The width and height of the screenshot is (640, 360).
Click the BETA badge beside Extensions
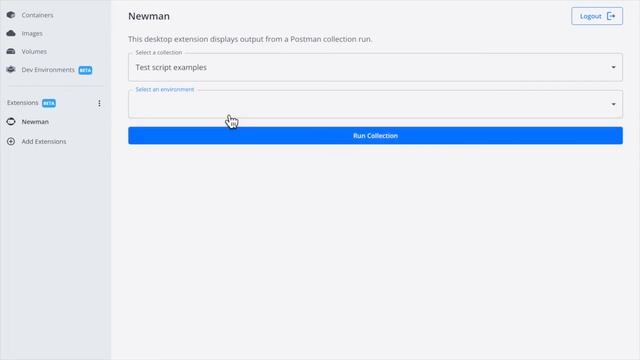[x=49, y=103]
